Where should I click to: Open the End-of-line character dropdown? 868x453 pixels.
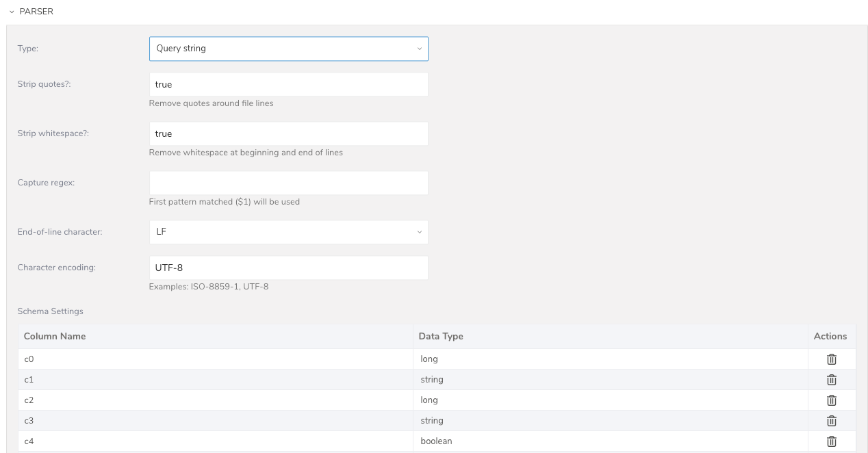288,232
